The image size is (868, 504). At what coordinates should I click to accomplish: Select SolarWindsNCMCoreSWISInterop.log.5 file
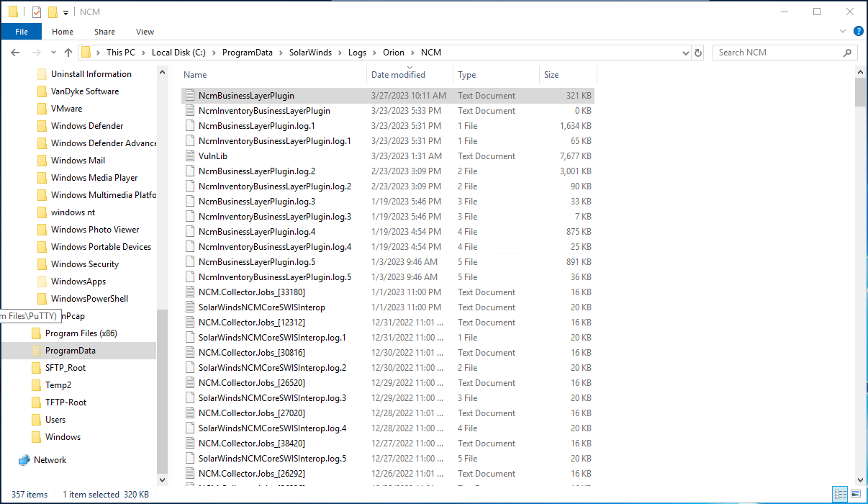[272, 459]
